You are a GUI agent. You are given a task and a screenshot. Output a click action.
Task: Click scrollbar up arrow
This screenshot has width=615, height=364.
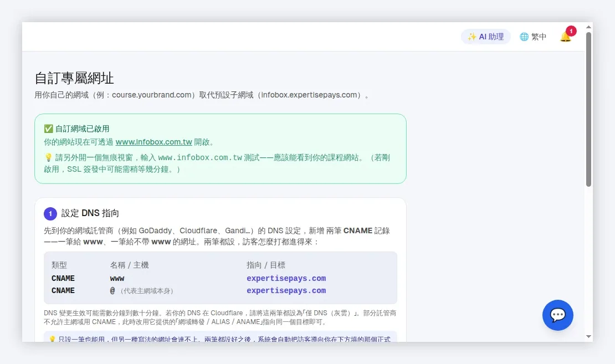588,27
